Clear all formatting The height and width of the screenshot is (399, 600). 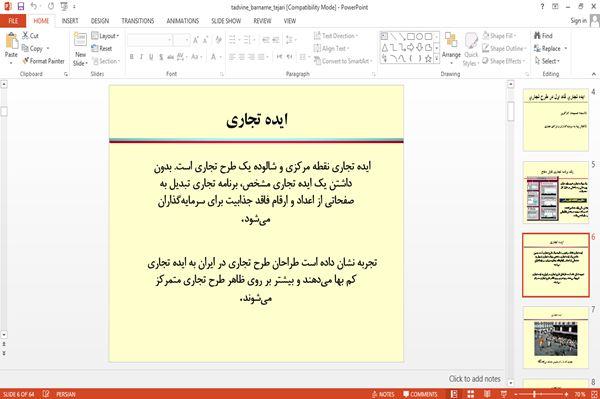pos(218,40)
